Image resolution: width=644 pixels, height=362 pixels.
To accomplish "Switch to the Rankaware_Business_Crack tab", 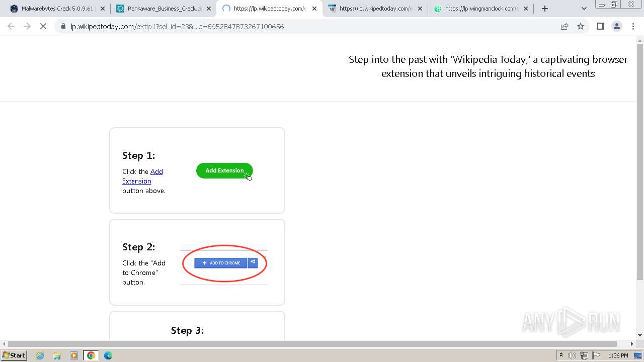I will click(x=163, y=9).
